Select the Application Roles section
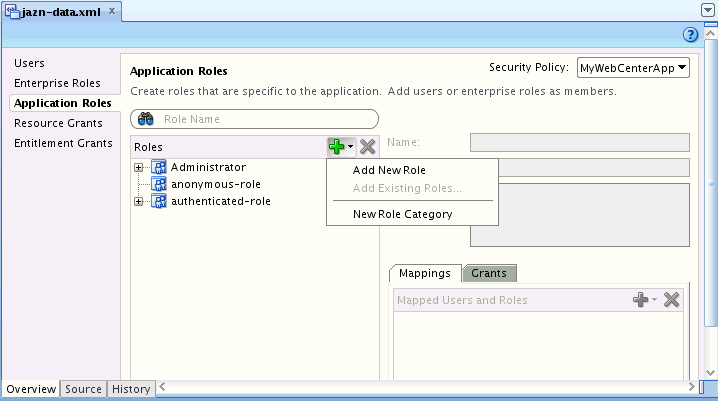This screenshot has width=718, height=401. [x=63, y=103]
